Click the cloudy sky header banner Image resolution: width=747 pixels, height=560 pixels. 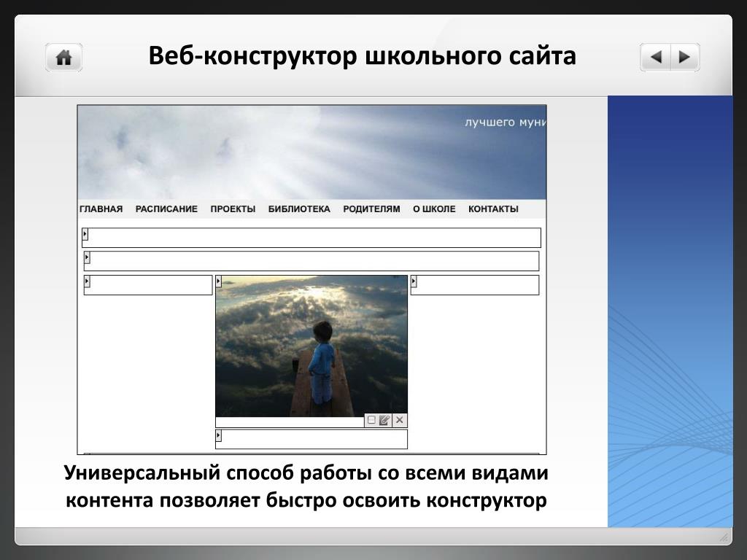coord(311,152)
